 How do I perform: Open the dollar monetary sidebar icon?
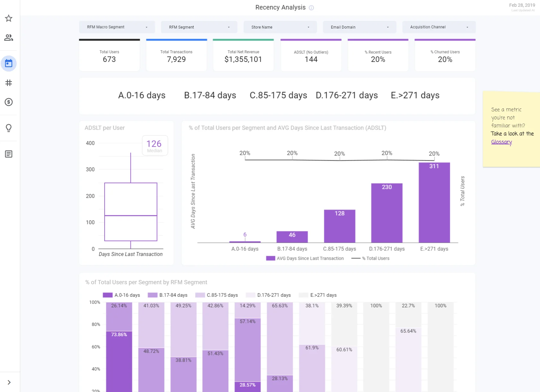click(9, 102)
